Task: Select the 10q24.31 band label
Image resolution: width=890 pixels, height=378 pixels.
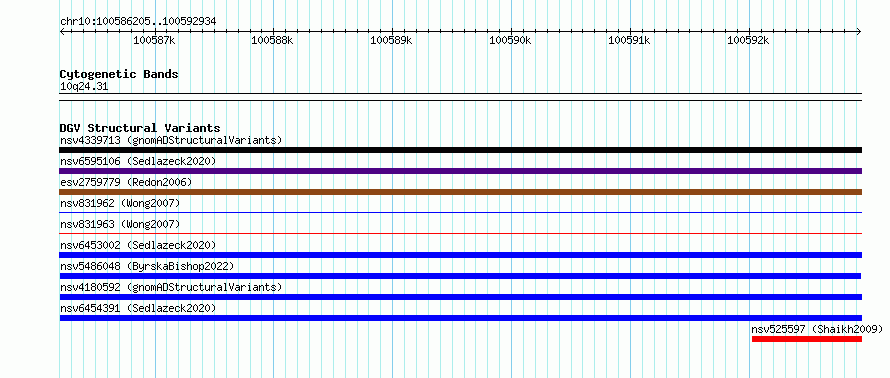Action: tap(84, 87)
